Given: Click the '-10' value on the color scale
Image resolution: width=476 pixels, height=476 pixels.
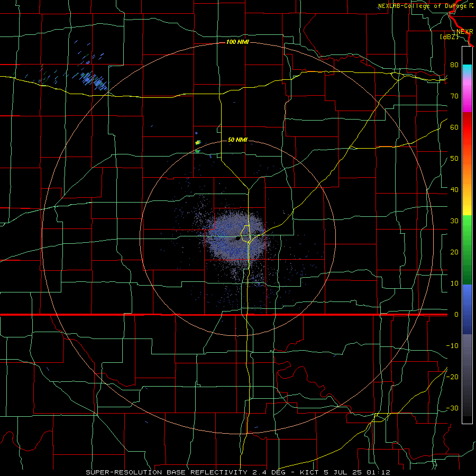Looking at the screenshot, I should 452,346.
